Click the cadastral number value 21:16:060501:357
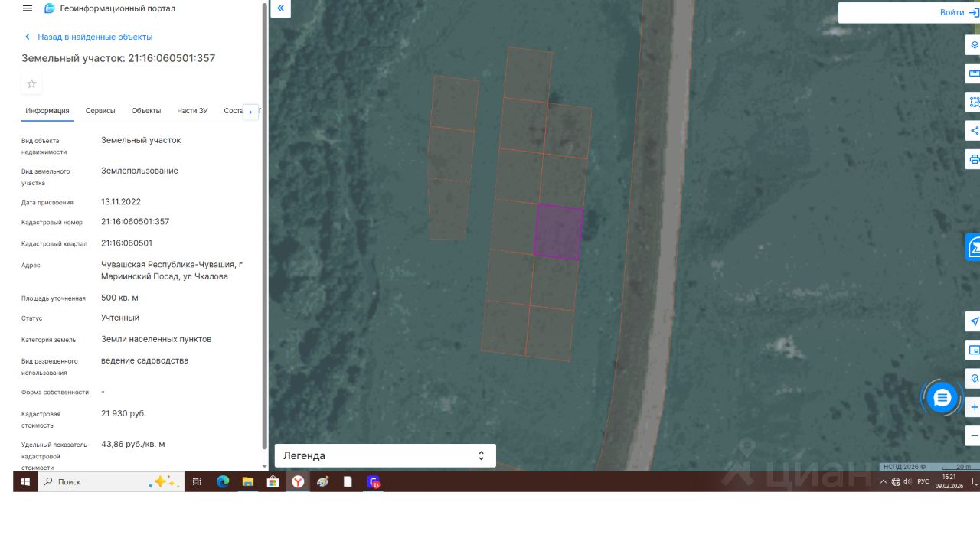 click(x=136, y=222)
